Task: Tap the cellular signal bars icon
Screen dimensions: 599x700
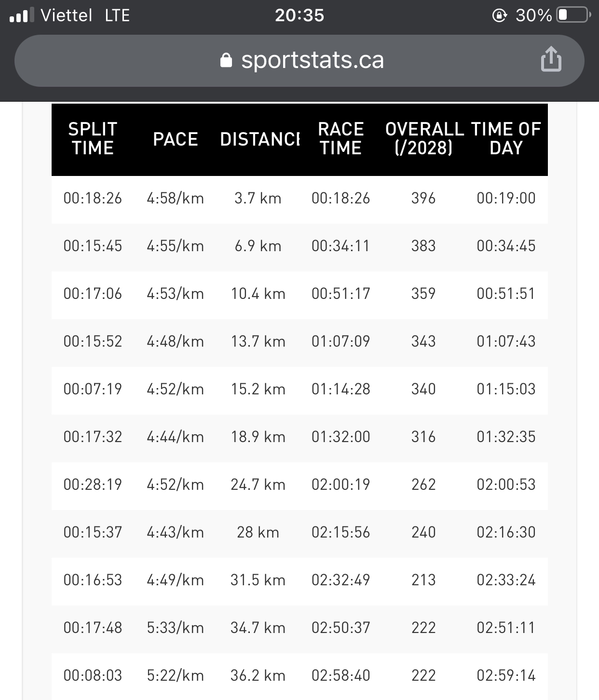Action: click(22, 15)
